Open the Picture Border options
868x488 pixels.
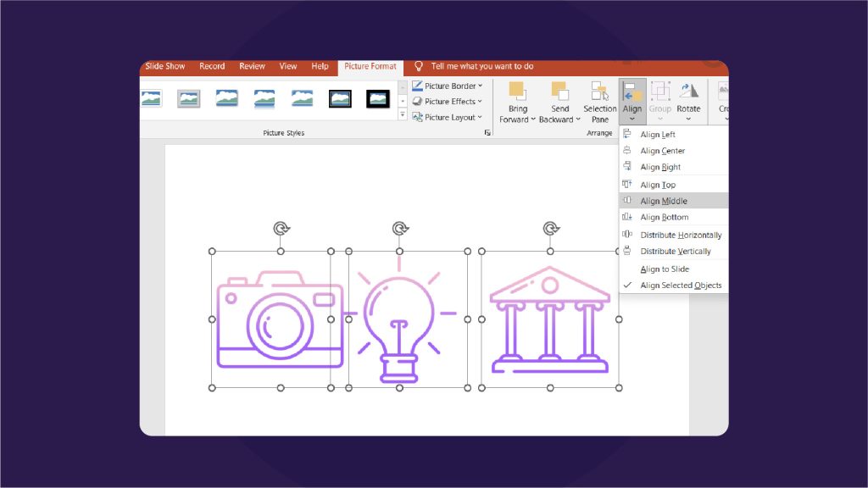coord(448,85)
